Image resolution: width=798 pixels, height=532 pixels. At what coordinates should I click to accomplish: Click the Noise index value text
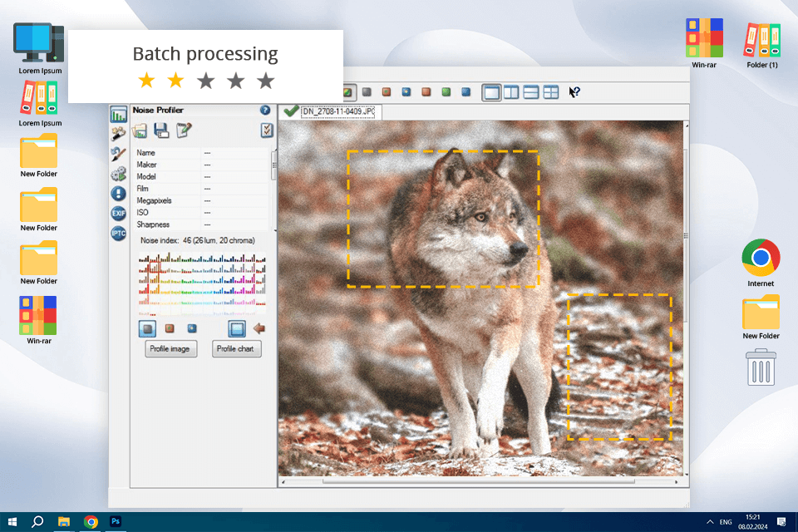tap(219, 240)
